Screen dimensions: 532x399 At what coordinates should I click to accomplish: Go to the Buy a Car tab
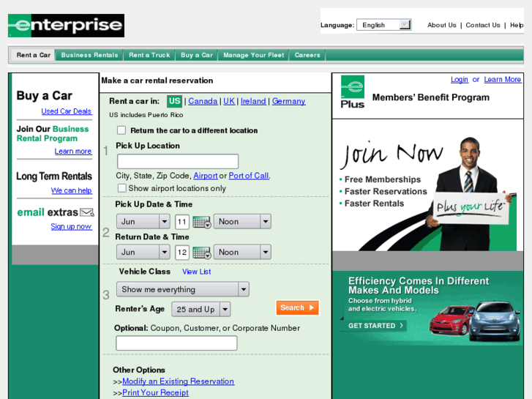pyautogui.click(x=197, y=55)
